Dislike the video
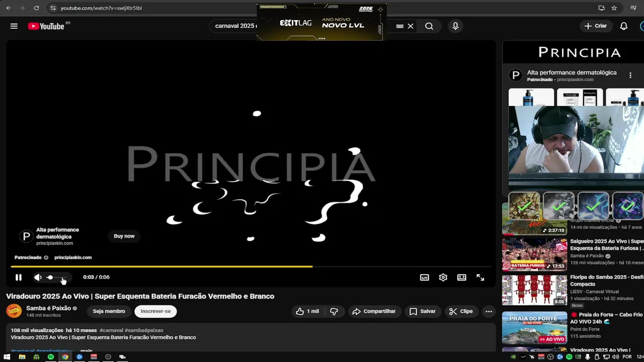Screen dimensions: 644x362 tap(334, 311)
